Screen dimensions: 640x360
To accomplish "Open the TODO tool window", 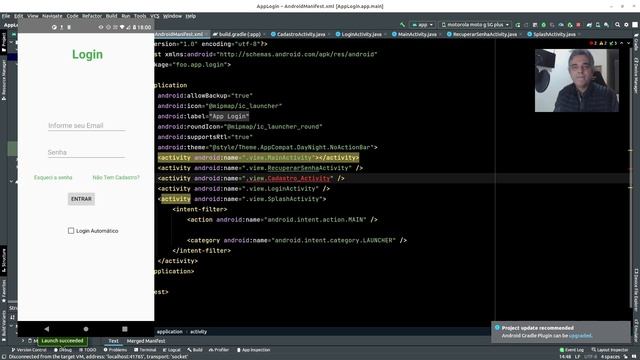I will coord(87,350).
